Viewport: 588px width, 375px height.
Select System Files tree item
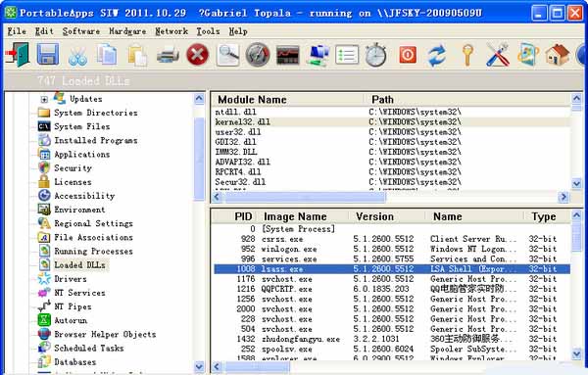click(x=81, y=126)
